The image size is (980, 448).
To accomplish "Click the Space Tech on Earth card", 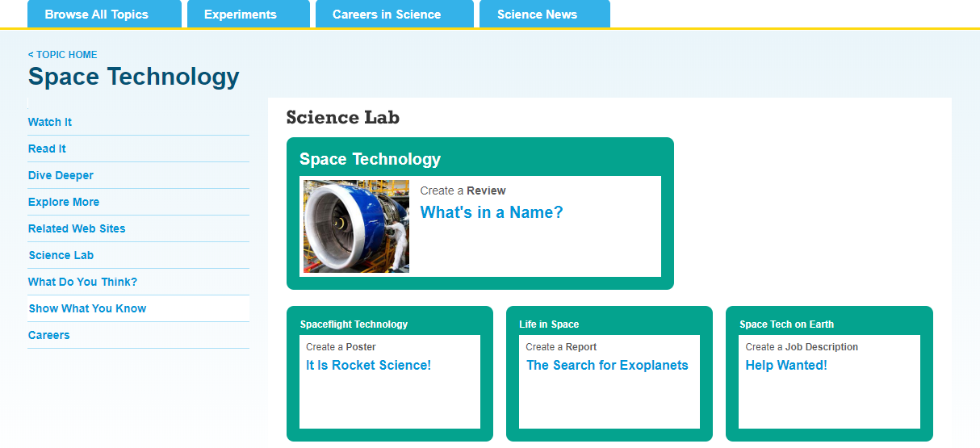I will coord(829,374).
